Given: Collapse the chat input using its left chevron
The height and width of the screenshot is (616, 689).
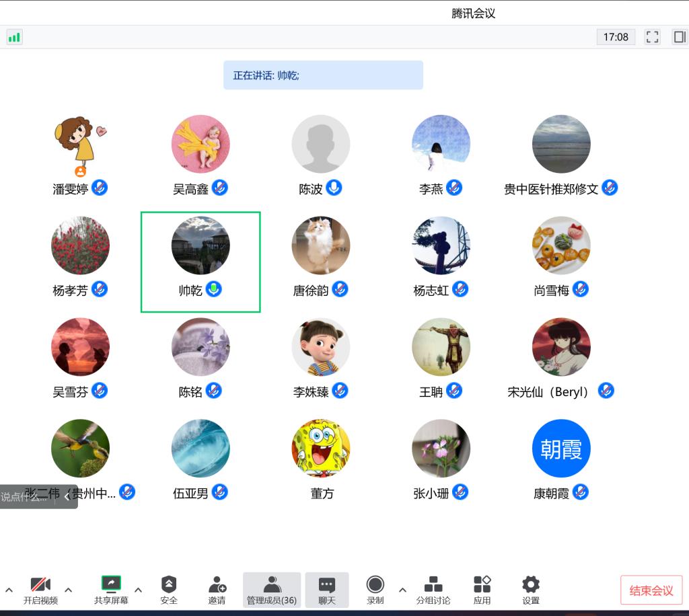Looking at the screenshot, I should point(67,496).
